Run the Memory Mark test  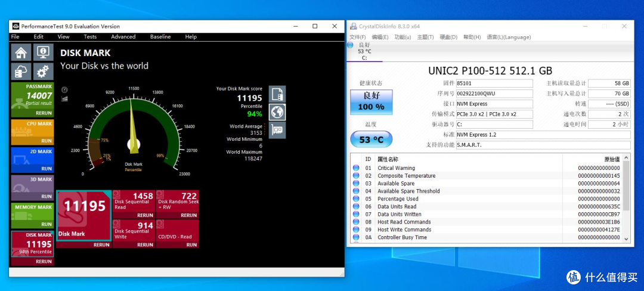pyautogui.click(x=47, y=224)
